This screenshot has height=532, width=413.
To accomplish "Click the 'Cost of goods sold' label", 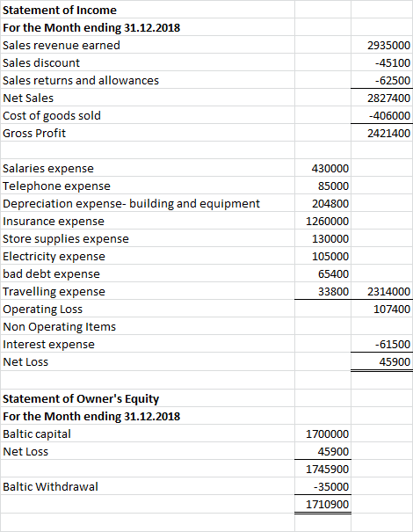I will coord(148,115).
